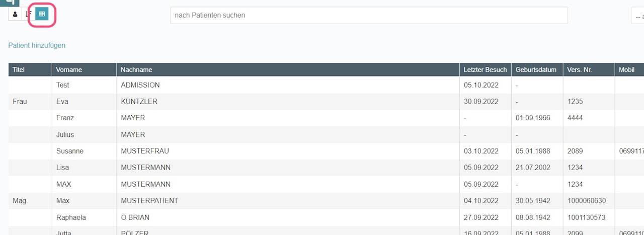Click the 'Patient hinzufügen' link
Screen dimensions: 644x235
tap(37, 45)
